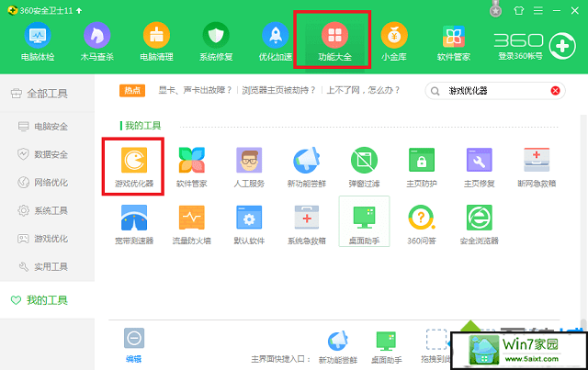Image resolution: width=588 pixels, height=370 pixels.
Task: Launch 游戏优化器 tool
Action: click(134, 167)
